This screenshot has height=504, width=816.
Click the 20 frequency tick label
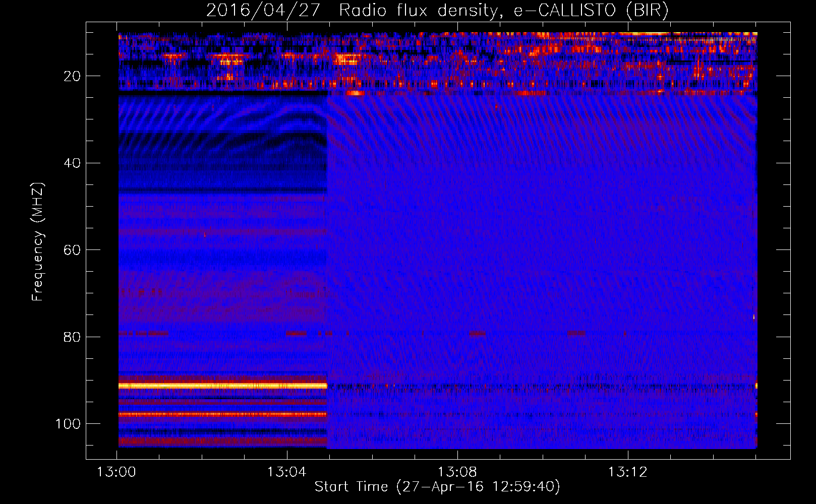(x=72, y=77)
